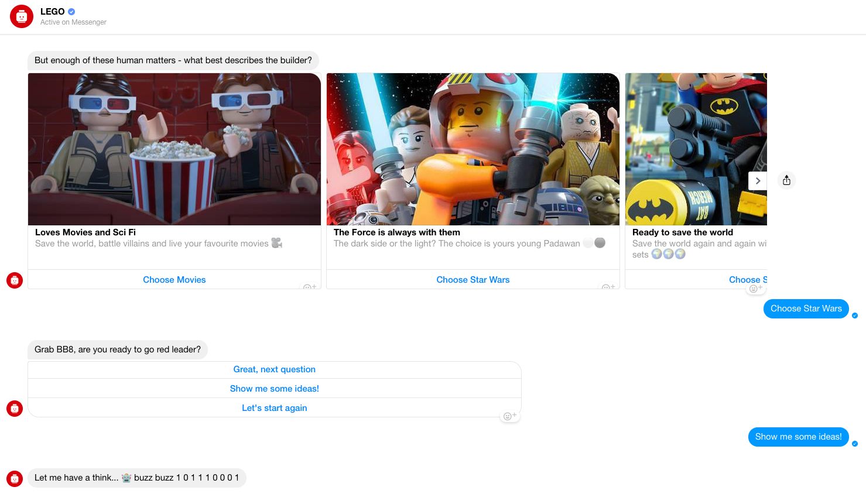The image size is (866, 504).
Task: Check delivered status icon next to Choose Star Wars
Action: click(855, 316)
